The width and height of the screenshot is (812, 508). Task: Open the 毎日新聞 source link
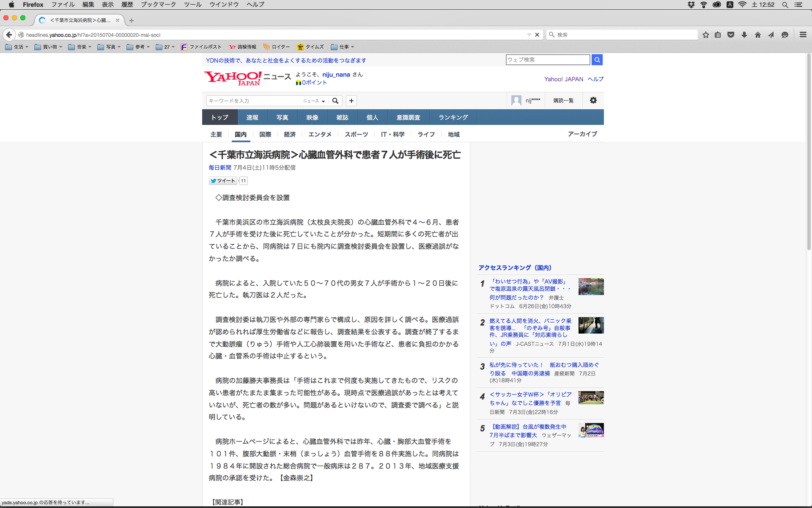220,168
